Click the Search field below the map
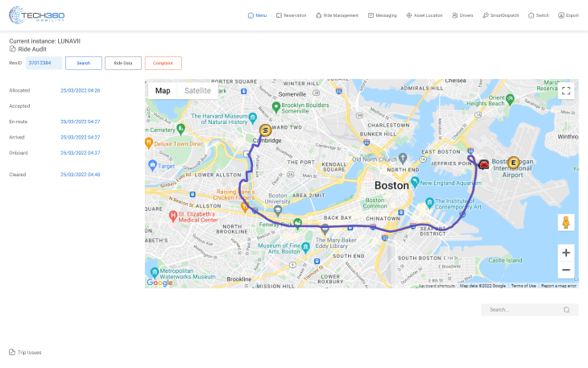Screen dimensions: 588x368 tap(529, 309)
